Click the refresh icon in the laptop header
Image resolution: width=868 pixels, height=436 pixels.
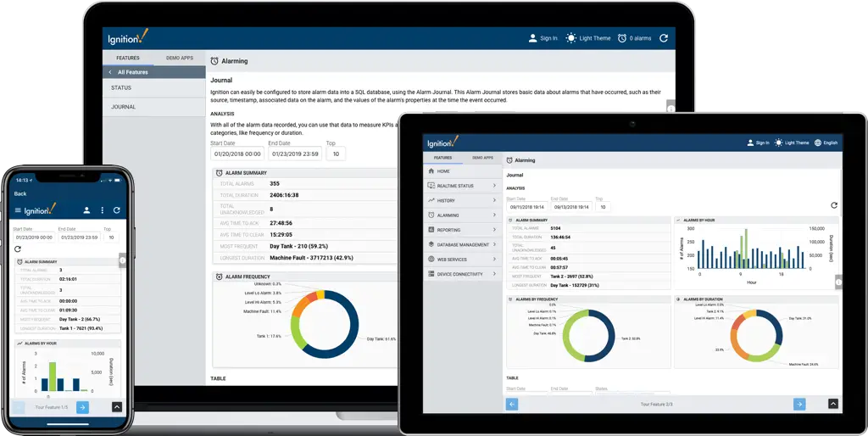pos(664,38)
